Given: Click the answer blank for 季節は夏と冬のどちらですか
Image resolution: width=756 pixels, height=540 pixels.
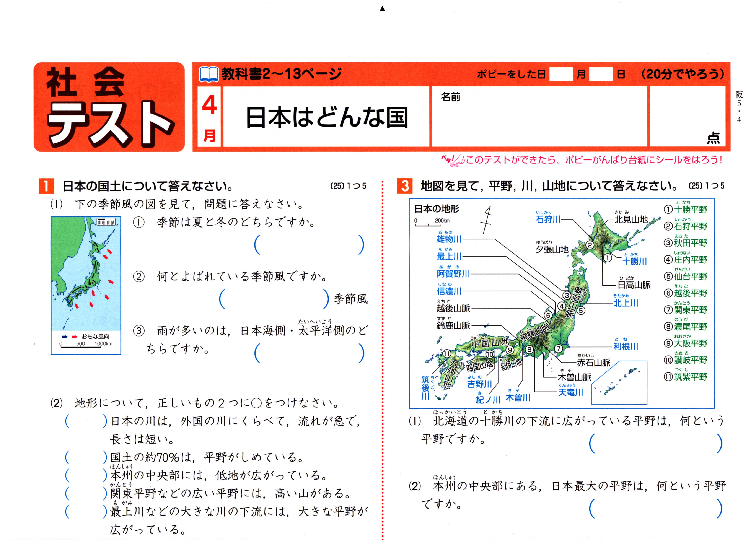Looking at the screenshot, I should [x=309, y=245].
